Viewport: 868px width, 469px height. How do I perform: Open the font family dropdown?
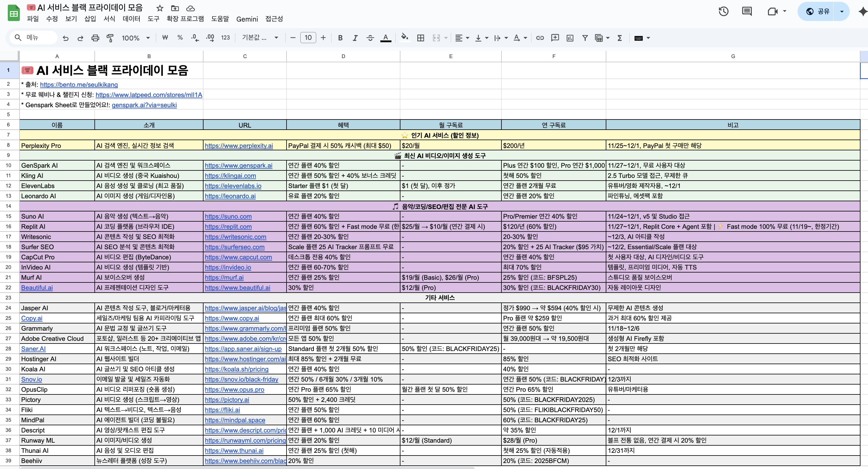(260, 38)
